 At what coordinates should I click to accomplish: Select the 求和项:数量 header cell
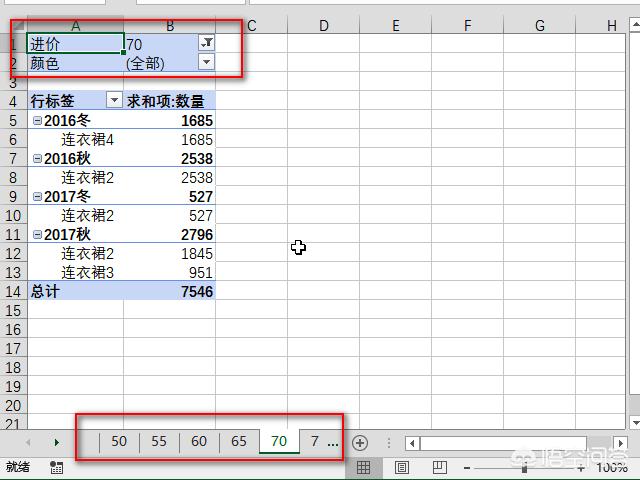(169, 100)
